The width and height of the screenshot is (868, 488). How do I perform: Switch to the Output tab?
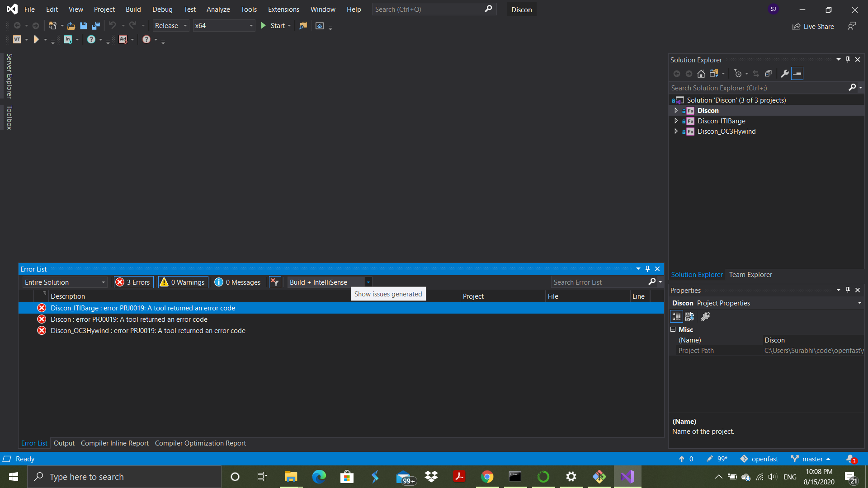click(x=64, y=443)
